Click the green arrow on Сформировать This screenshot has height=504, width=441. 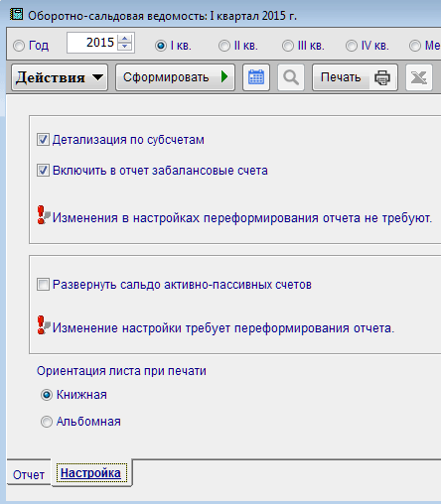click(x=224, y=76)
